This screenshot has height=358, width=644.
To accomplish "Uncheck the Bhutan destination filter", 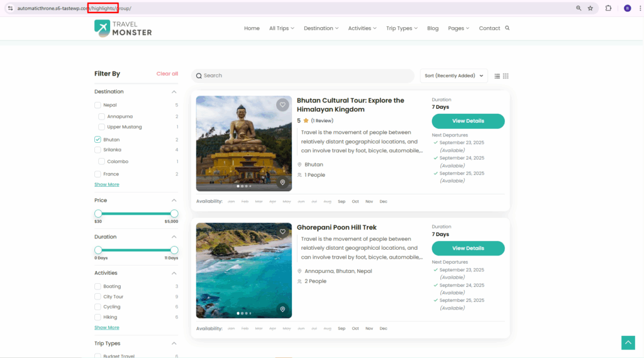I will [x=97, y=140].
